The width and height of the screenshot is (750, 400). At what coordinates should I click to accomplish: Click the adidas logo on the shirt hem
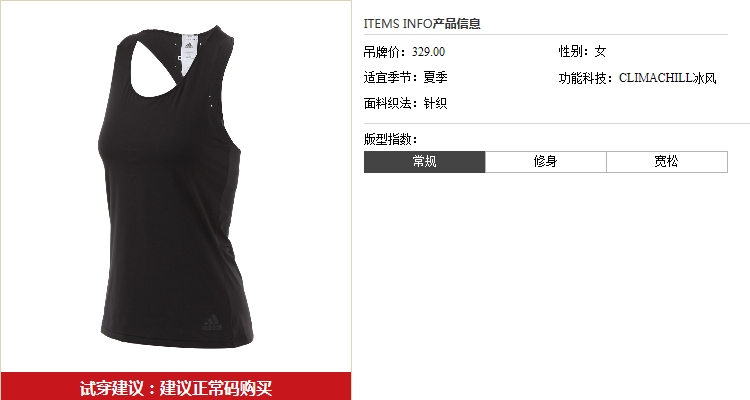point(212,322)
